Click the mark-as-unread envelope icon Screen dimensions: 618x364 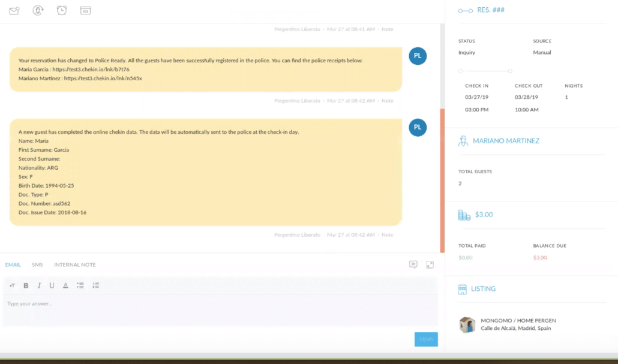pos(14,10)
